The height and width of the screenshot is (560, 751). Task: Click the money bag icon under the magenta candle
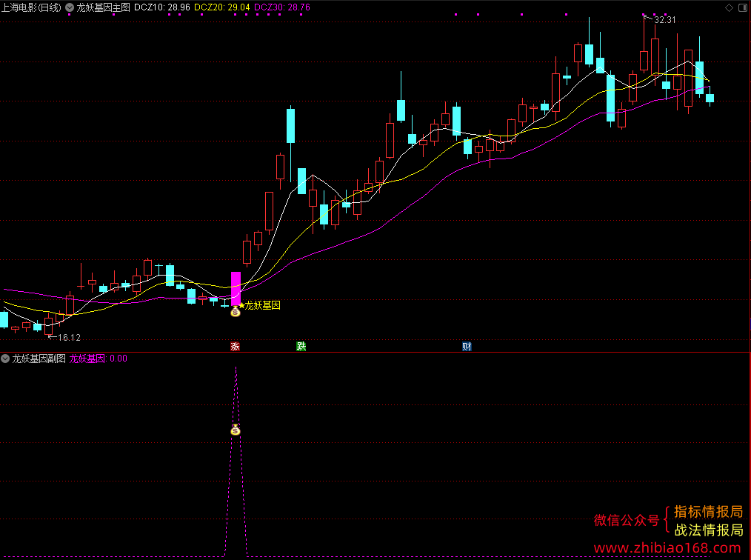[x=236, y=312]
